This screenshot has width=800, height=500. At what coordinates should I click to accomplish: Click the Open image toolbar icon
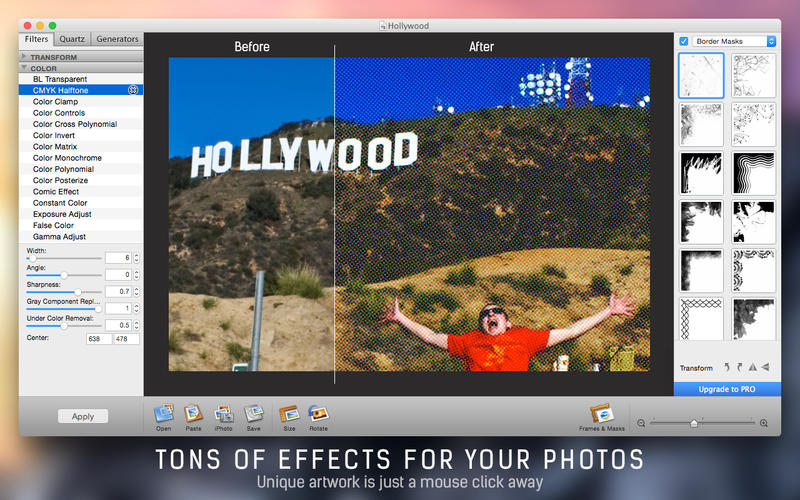coord(163,413)
